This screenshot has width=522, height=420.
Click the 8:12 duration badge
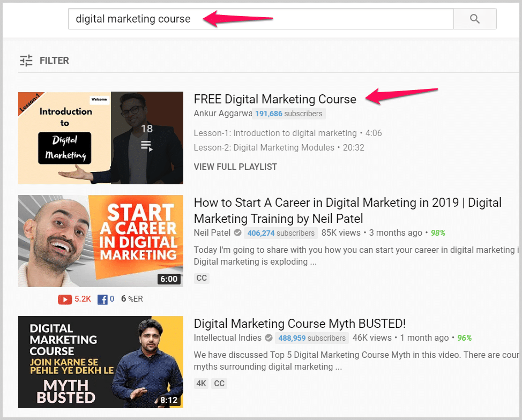point(169,400)
